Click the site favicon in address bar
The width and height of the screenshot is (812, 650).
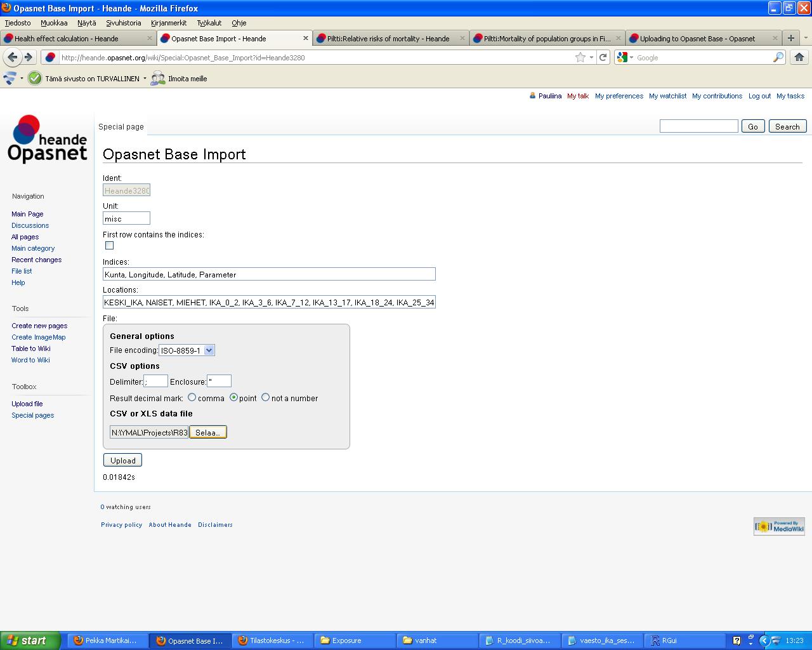click(50, 57)
